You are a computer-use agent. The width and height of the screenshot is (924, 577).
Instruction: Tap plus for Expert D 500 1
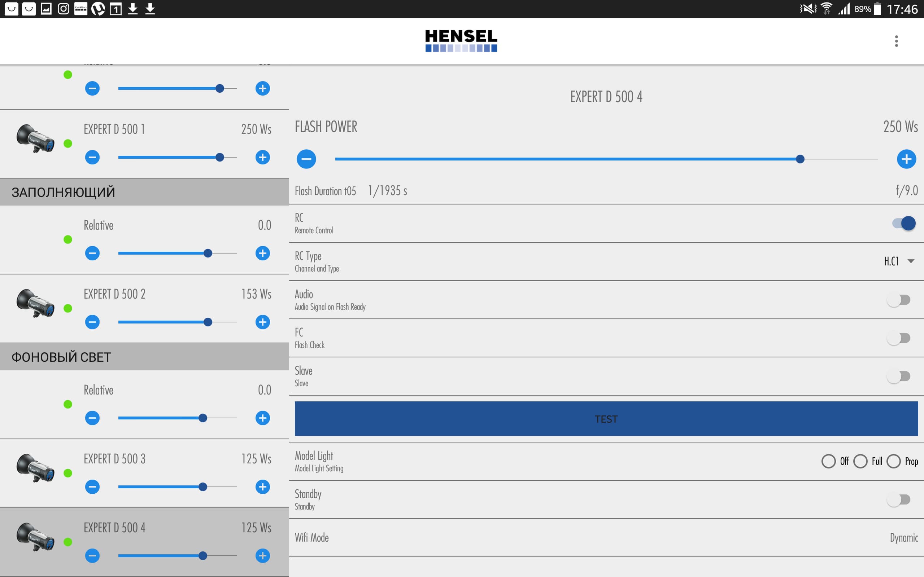point(262,157)
